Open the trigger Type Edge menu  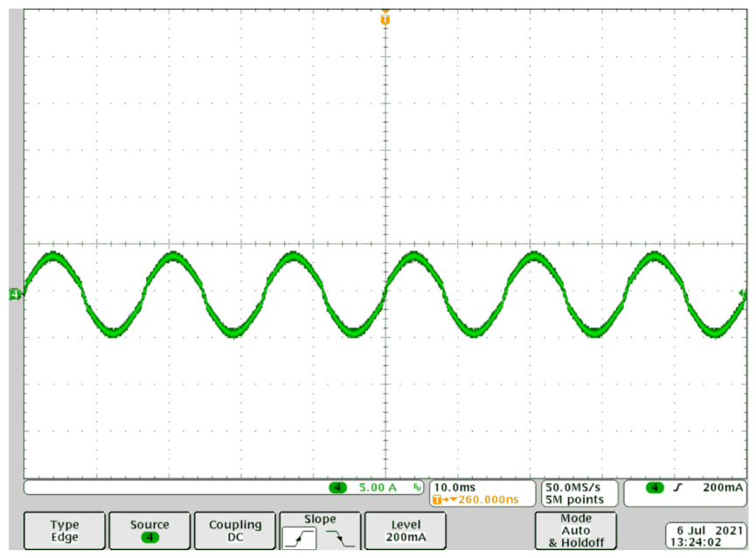tap(64, 531)
